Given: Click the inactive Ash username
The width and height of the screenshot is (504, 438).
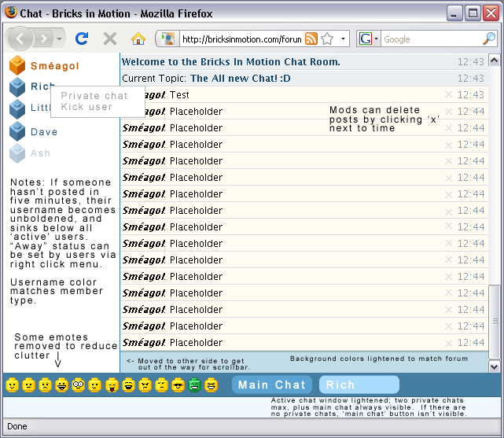Looking at the screenshot, I should point(41,153).
